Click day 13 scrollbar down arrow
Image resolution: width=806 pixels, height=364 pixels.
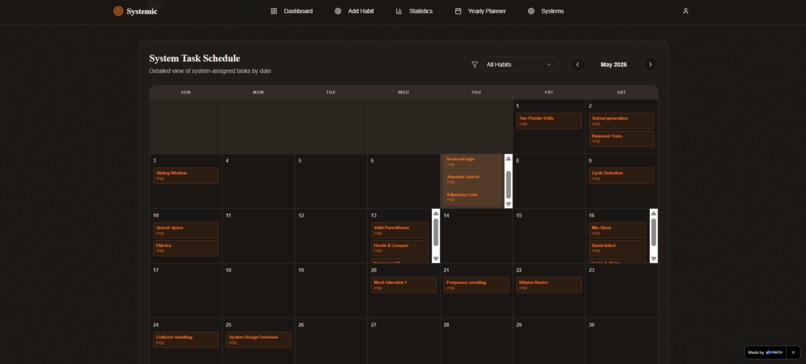pyautogui.click(x=436, y=259)
